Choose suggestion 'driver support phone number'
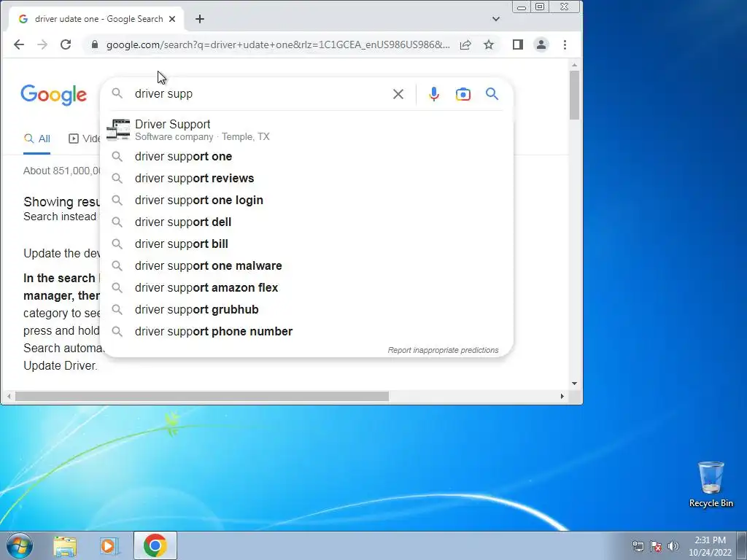 (x=307, y=332)
